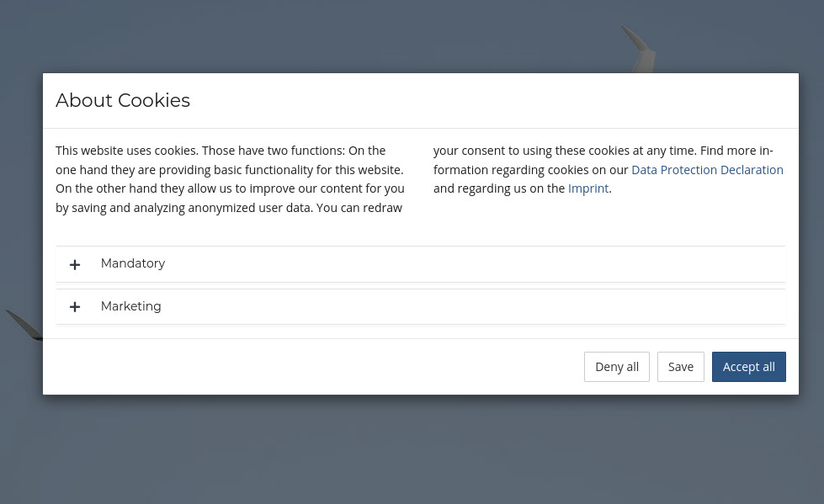Reject cookies with the Deny all button
This screenshot has width=824, height=504.
616,367
